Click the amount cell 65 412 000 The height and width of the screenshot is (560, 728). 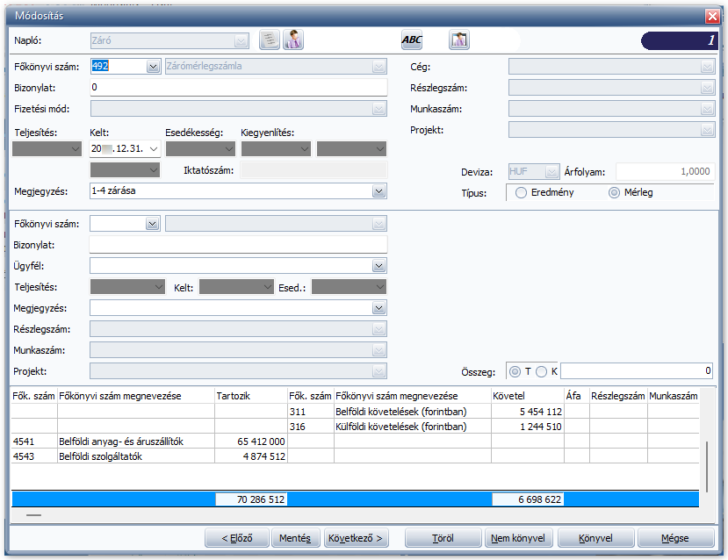(x=251, y=442)
